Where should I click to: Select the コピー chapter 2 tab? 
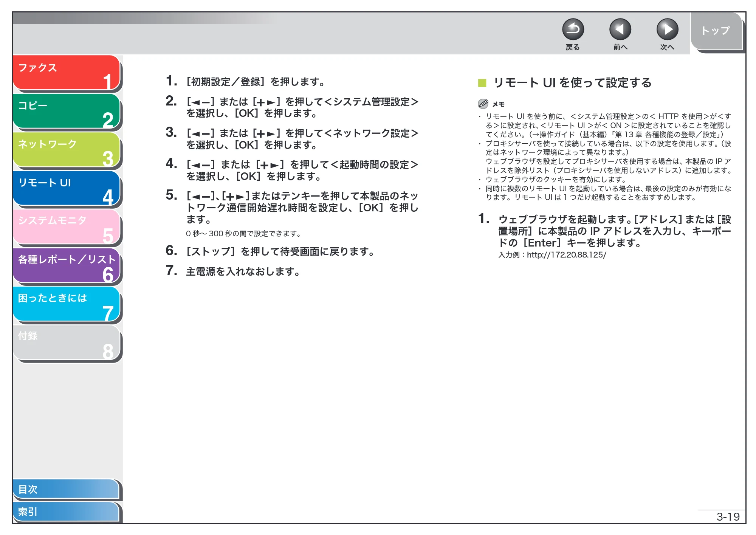click(x=67, y=111)
